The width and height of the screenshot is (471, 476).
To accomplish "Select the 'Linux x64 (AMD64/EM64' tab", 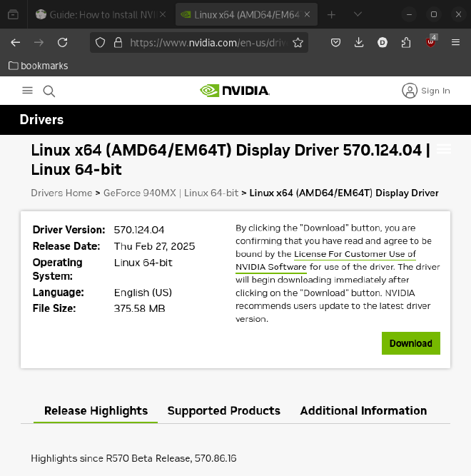I will 246,14.
